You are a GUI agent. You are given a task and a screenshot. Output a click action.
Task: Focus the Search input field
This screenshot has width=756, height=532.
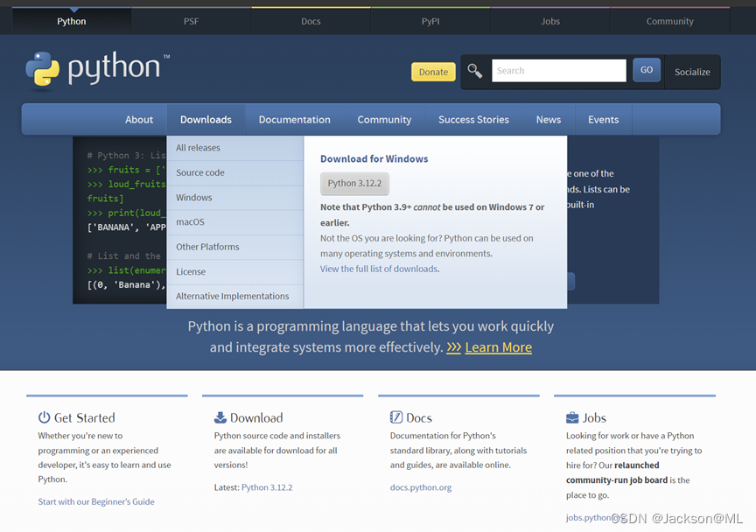tap(559, 70)
